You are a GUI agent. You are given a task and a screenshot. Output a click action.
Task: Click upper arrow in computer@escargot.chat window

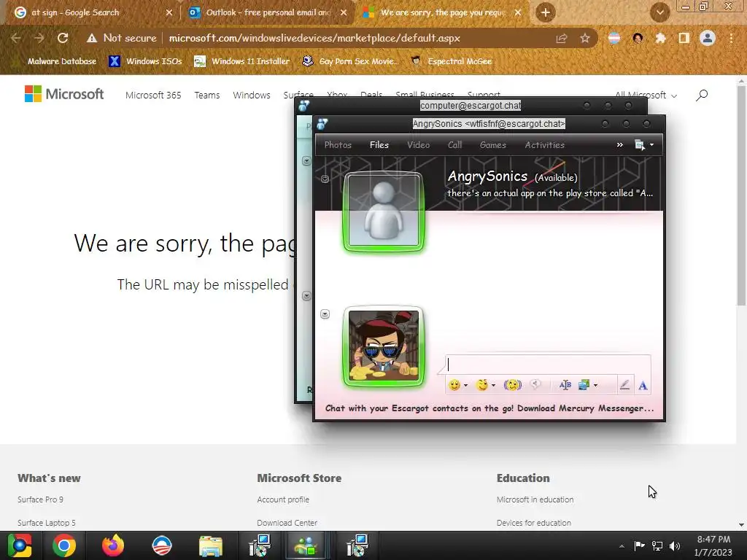coord(306,161)
